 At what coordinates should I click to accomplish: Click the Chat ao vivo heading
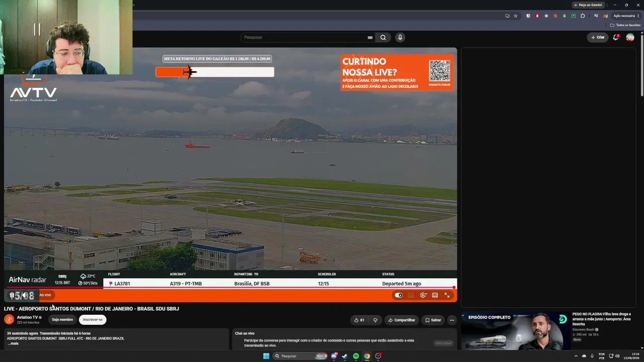(x=245, y=333)
